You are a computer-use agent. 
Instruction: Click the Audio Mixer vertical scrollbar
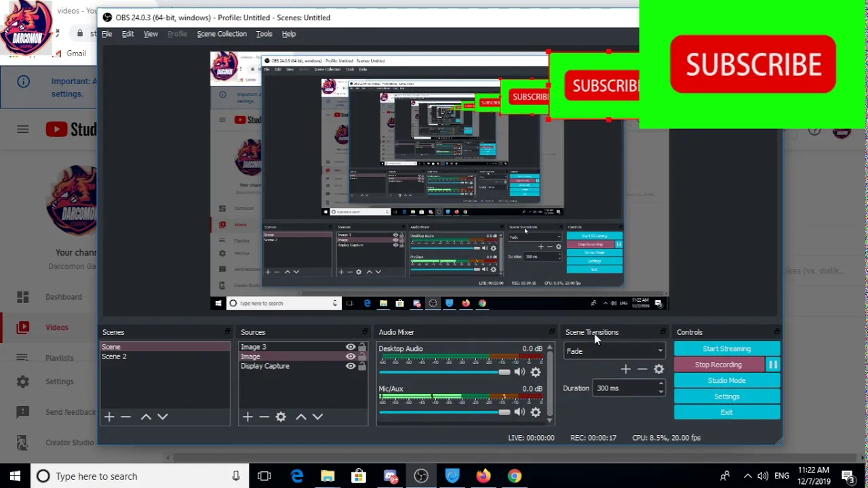(x=549, y=383)
